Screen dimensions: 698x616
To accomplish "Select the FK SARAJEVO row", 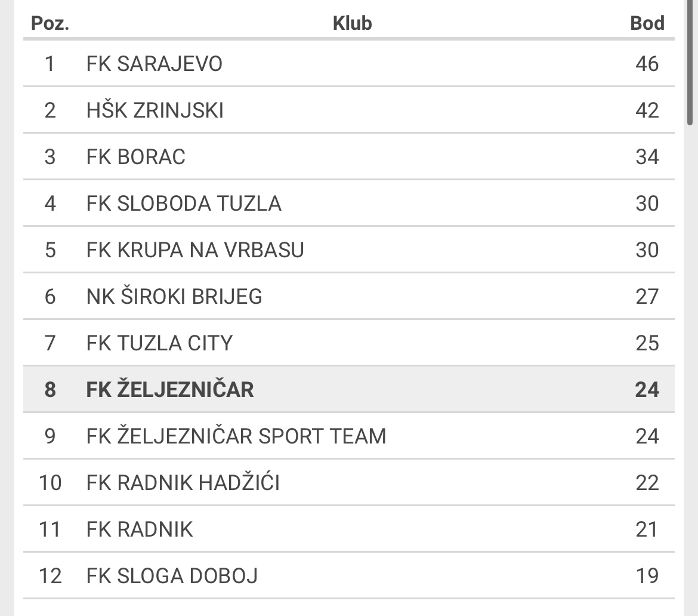I will (x=348, y=64).
